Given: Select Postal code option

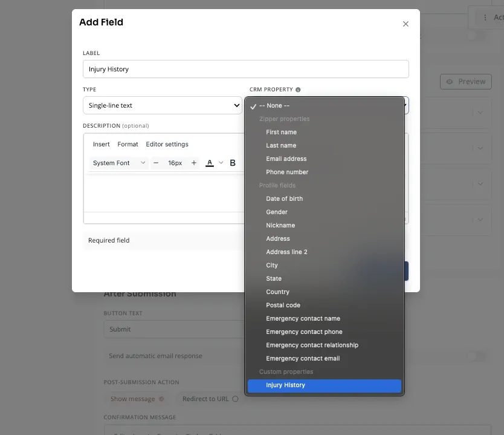Looking at the screenshot, I should 325,305.
